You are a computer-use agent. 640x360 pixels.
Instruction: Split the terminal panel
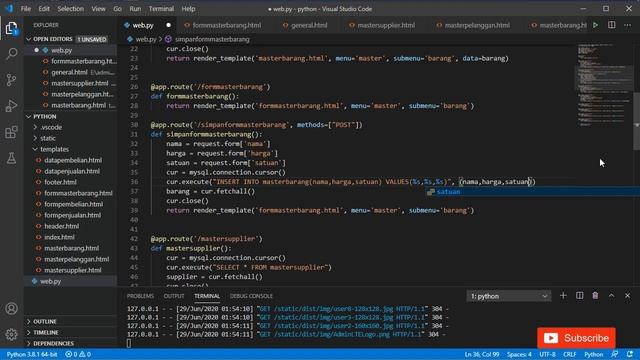click(x=580, y=296)
